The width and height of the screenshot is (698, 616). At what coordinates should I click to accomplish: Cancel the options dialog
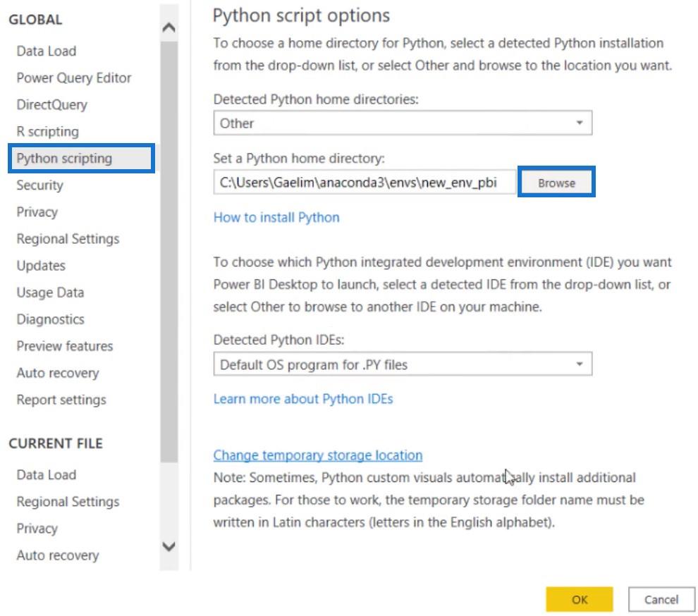coord(661,600)
